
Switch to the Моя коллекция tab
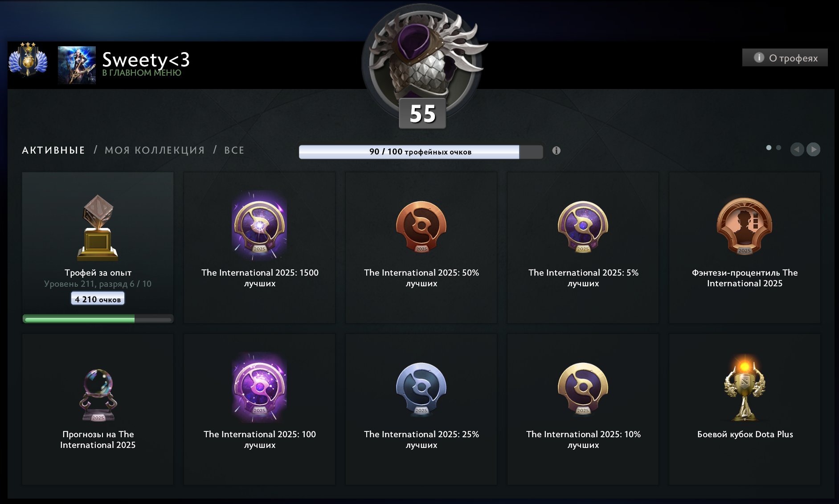[155, 150]
